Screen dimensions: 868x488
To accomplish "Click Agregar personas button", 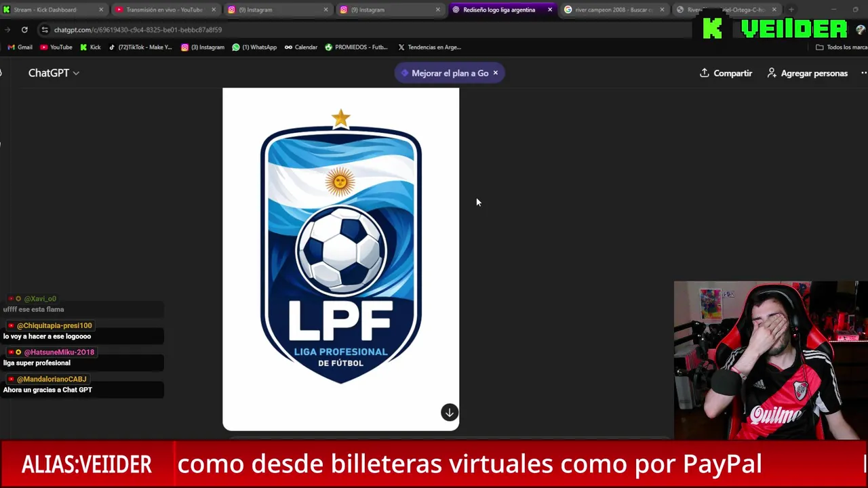I will 807,73.
